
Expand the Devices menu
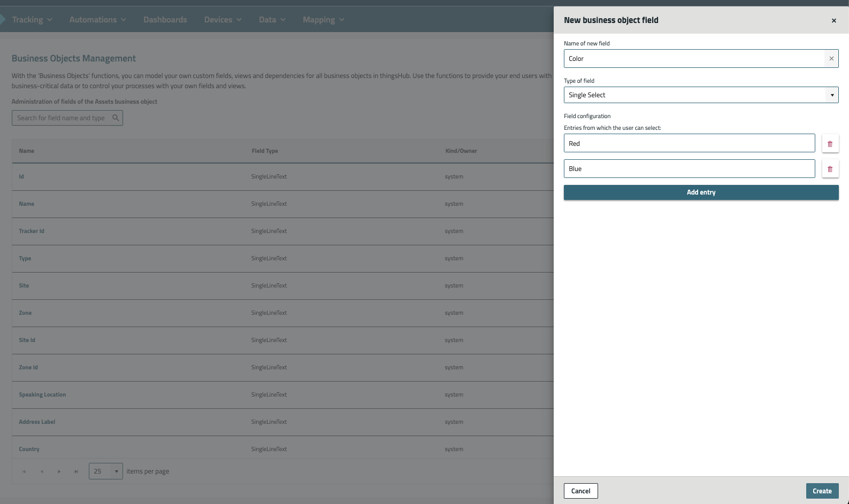click(223, 20)
